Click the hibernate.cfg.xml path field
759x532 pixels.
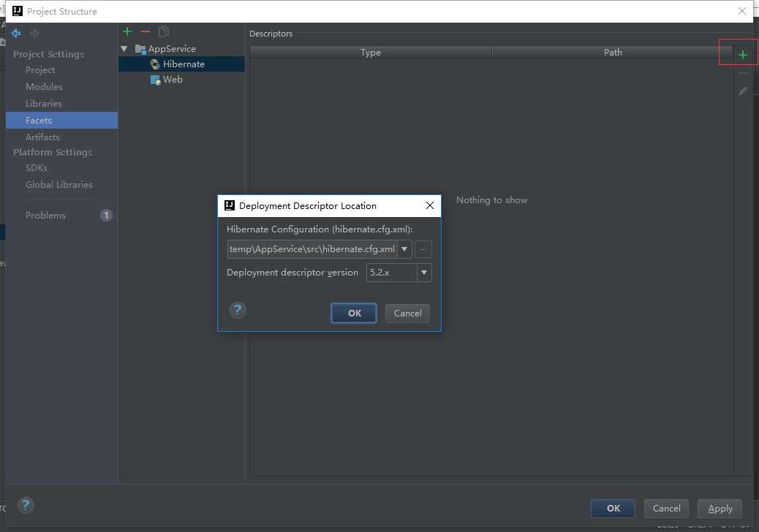[x=312, y=249]
